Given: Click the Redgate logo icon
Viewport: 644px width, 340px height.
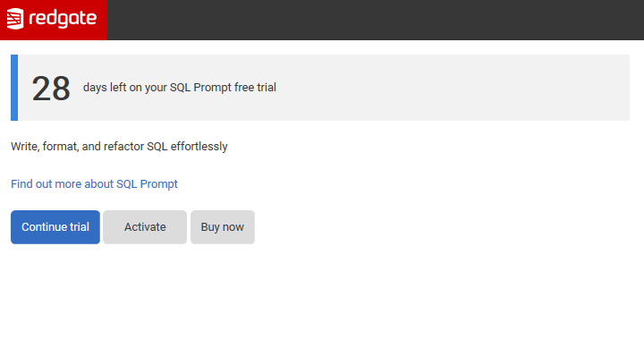Looking at the screenshot, I should tap(15, 19).
